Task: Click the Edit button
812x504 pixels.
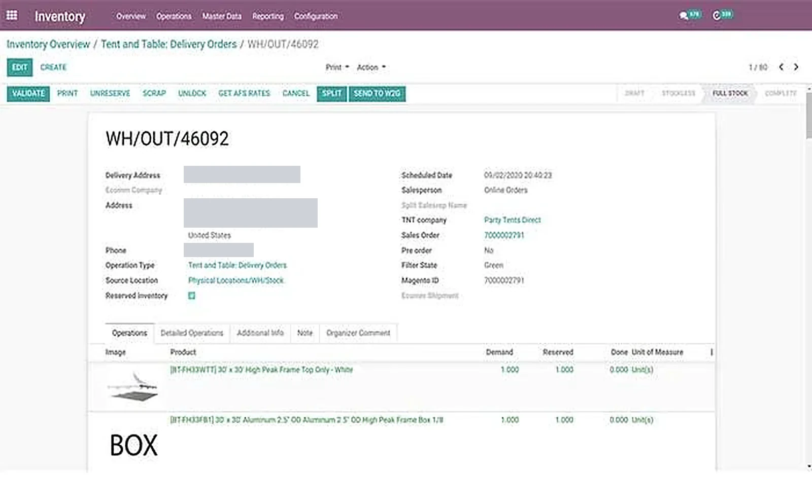Action: (20, 67)
